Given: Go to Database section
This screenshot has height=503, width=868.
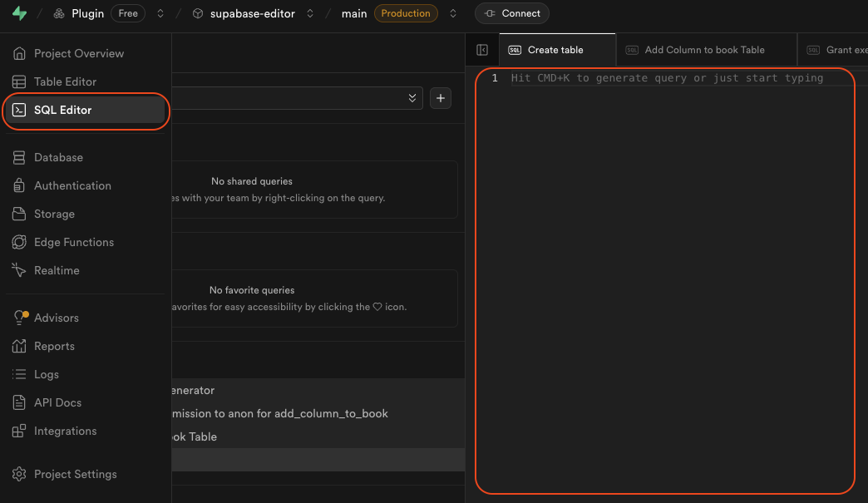Looking at the screenshot, I should pyautogui.click(x=58, y=157).
